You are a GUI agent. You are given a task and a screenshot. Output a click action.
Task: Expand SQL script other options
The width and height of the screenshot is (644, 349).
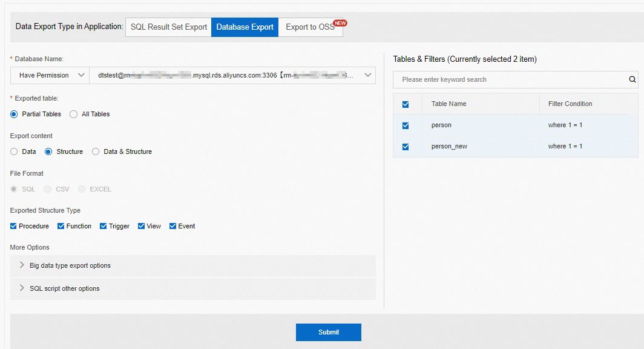pos(193,288)
